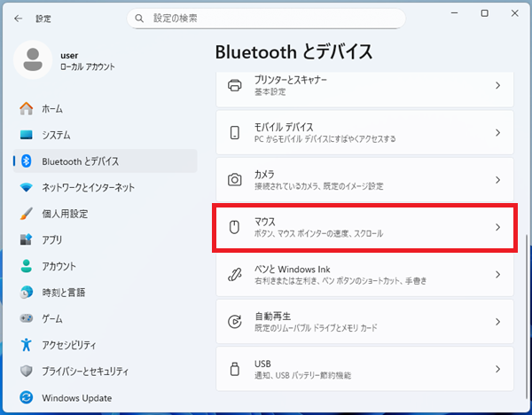Expand the USB row chevron

point(497,369)
